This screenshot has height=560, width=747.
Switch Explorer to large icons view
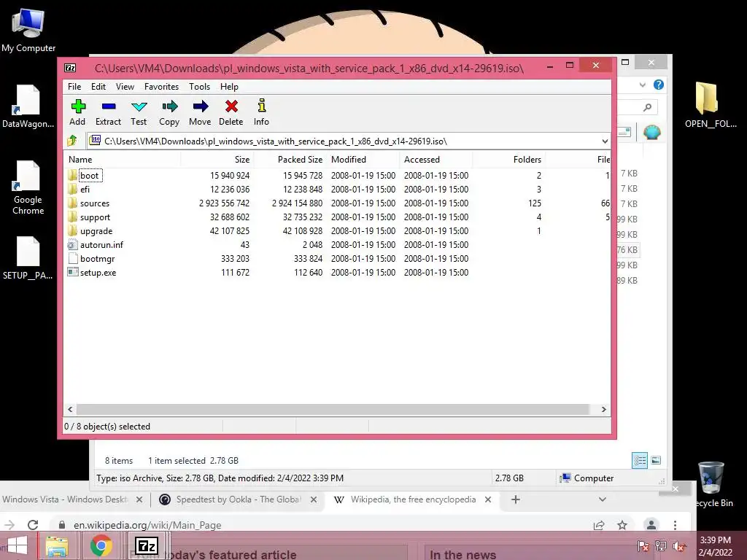(x=656, y=460)
